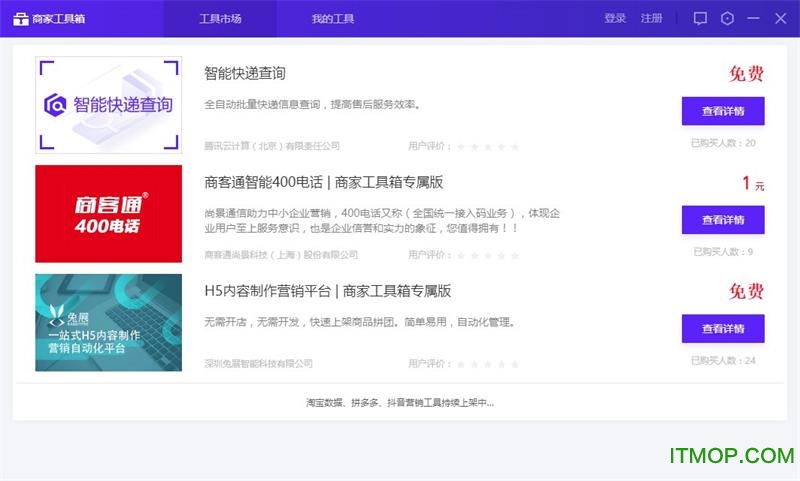Click 查看详情 for 商客通智能400电话
Screen dimensions: 800x481
point(722,220)
